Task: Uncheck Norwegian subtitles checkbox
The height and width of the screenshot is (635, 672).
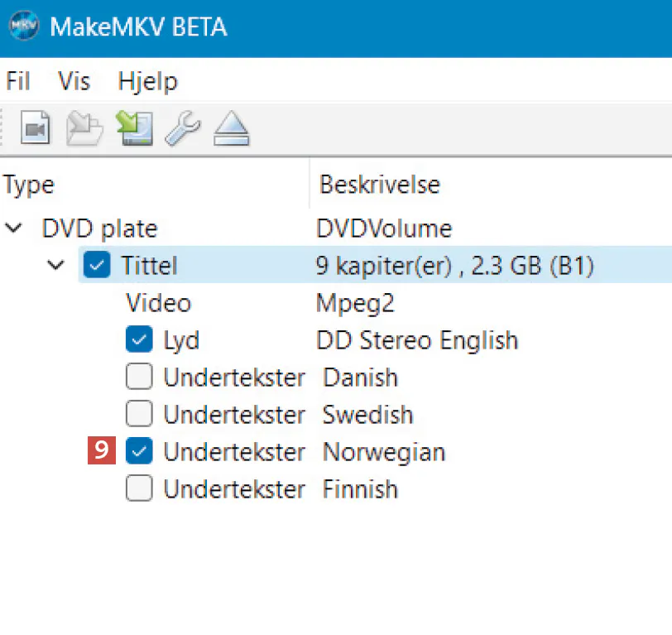Action: [139, 452]
